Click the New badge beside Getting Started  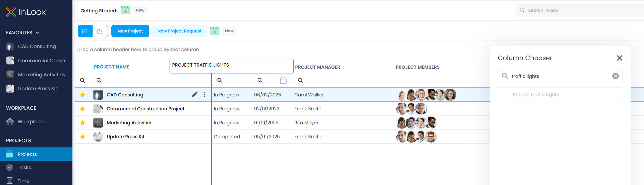pos(140,10)
